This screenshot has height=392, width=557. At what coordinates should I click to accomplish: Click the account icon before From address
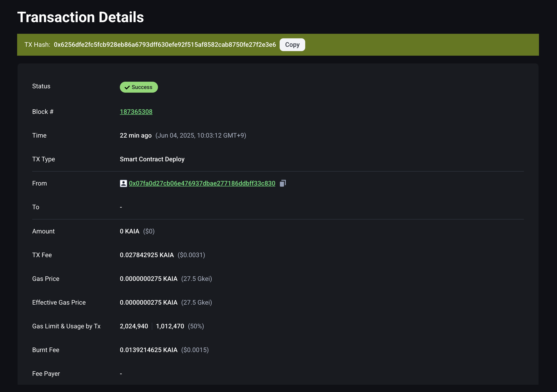123,183
